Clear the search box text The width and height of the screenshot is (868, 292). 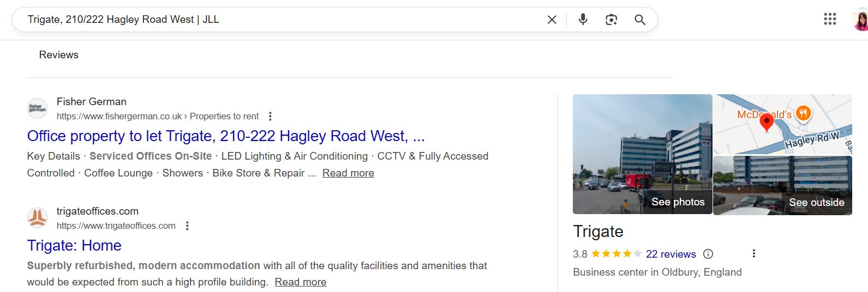pyautogui.click(x=552, y=20)
